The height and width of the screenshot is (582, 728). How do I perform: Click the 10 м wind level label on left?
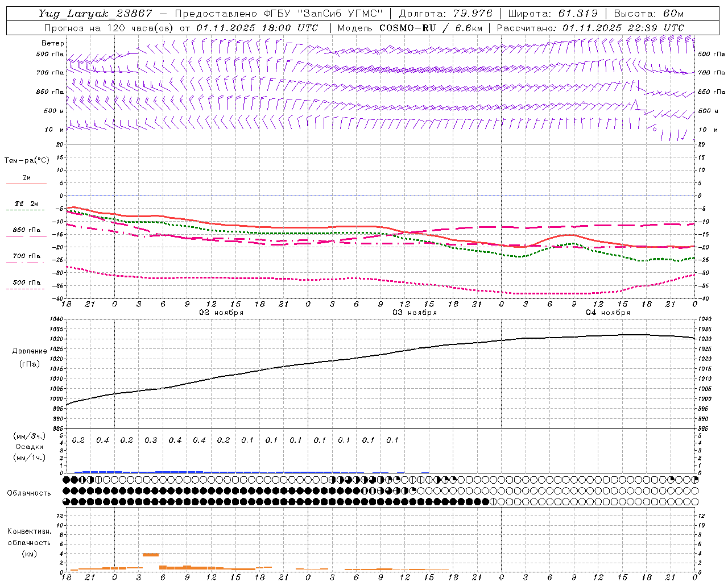pos(55,130)
